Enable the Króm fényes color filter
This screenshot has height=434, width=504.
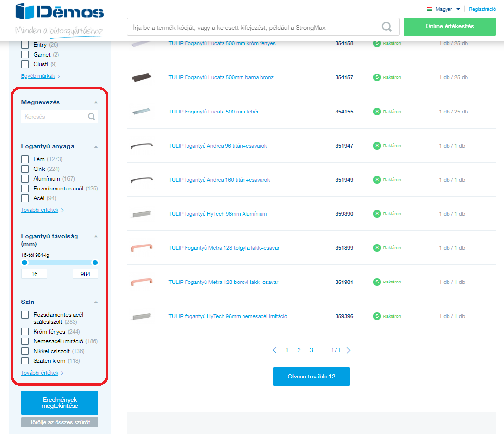pos(25,332)
